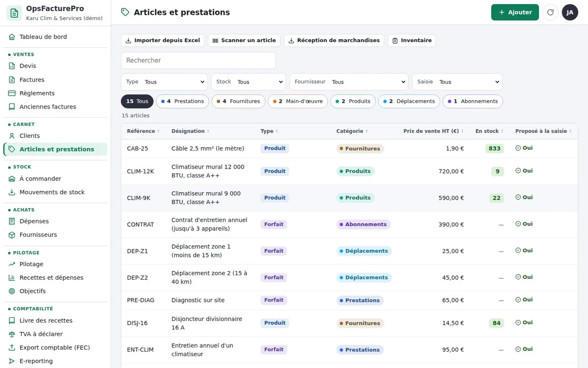
Task: Click the refresh icon in the header
Action: [550, 12]
